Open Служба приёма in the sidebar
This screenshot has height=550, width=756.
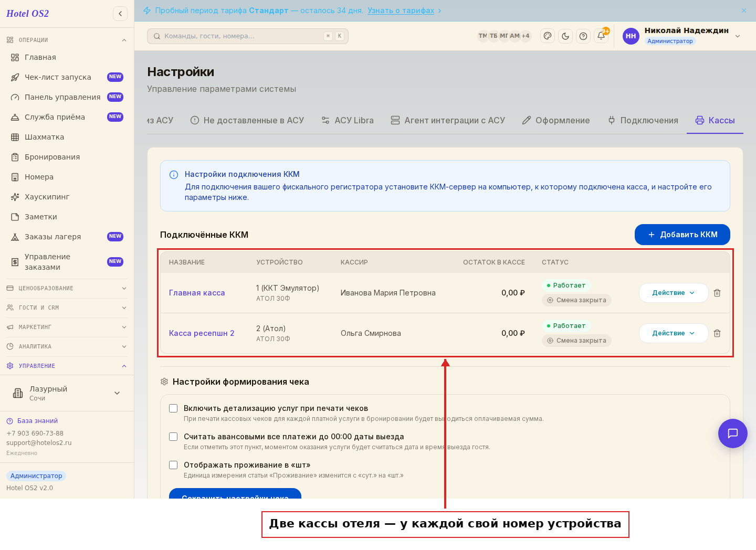pyautogui.click(x=67, y=117)
